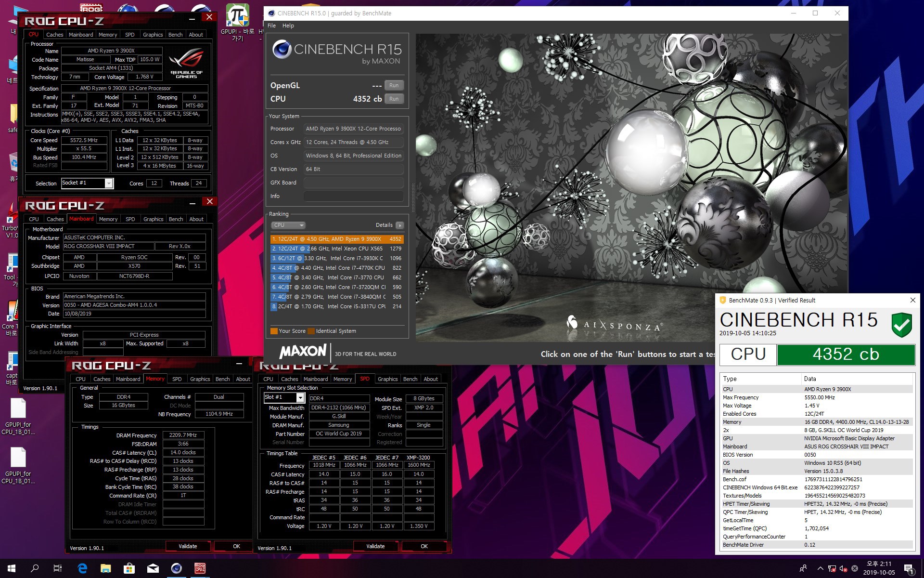Viewport: 924px width, 578px height.
Task: Select ranking row Intel Core i7-4770K
Action: (337, 268)
